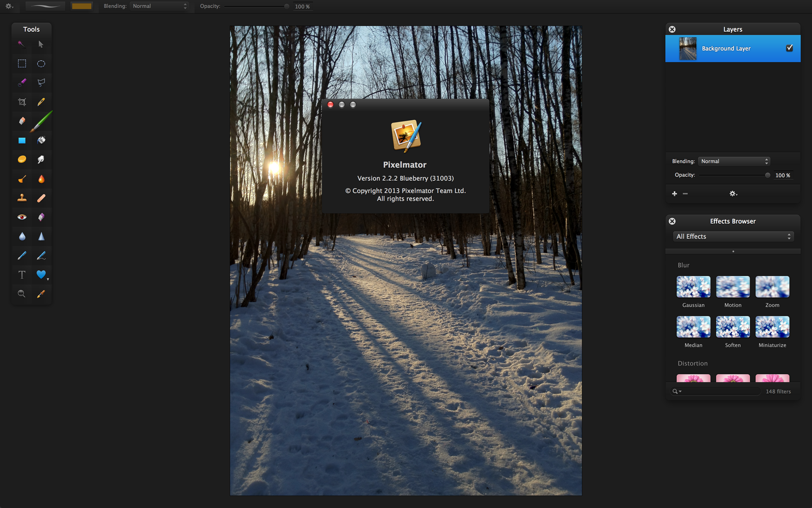
Task: Remove layer with minus button
Action: (x=685, y=194)
